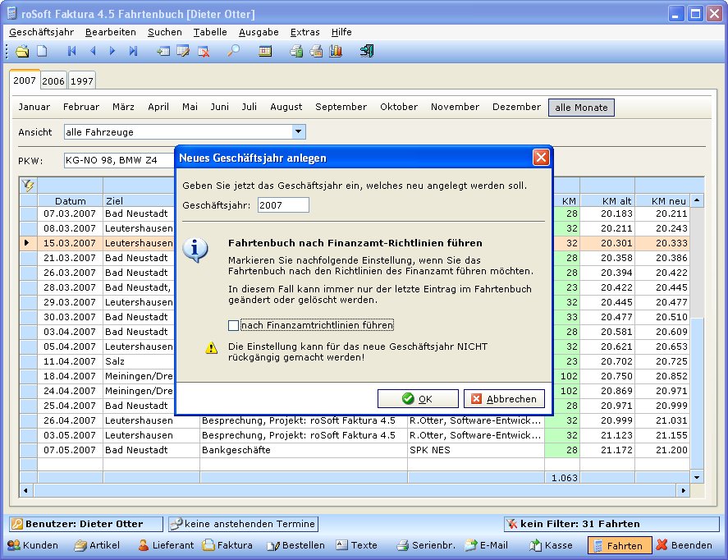Open search with the magnifier icon
This screenshot has width=728, height=560.
point(233,51)
